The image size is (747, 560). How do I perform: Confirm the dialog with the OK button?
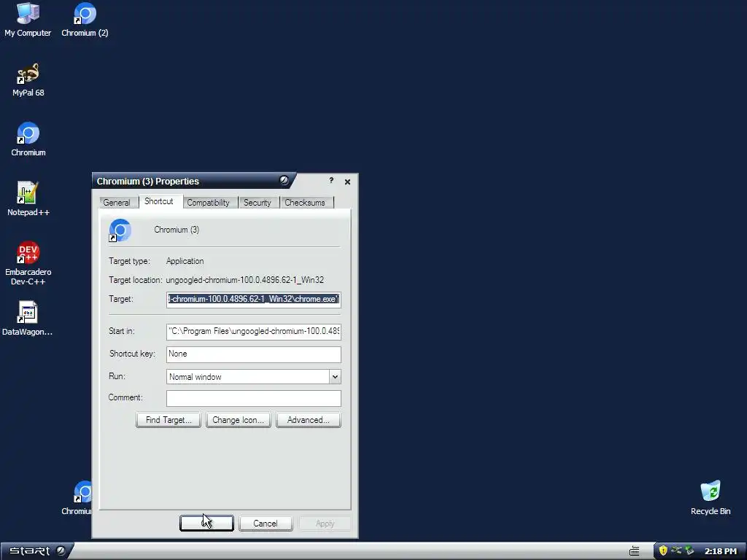(x=206, y=524)
